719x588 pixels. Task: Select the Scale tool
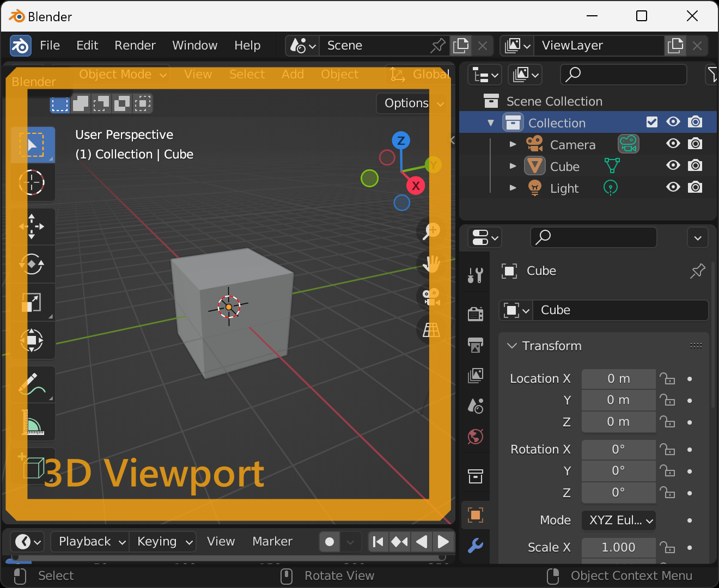click(x=32, y=303)
